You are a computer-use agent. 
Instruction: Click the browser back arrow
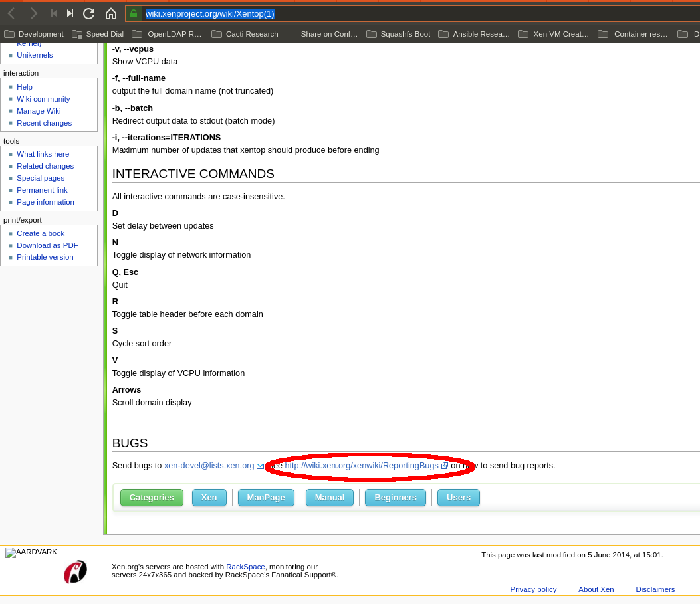[11, 13]
